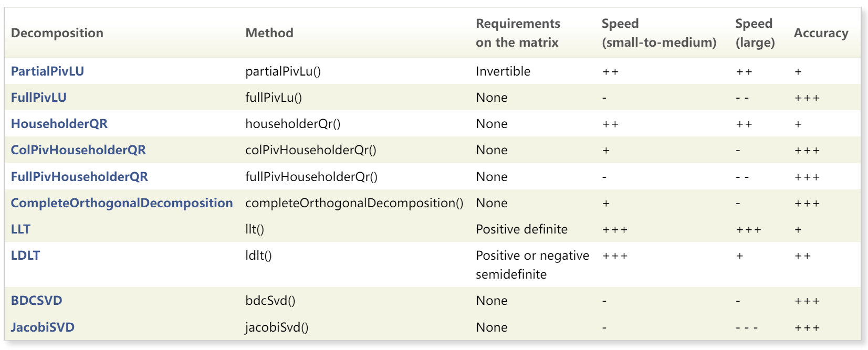This screenshot has height=350, width=868.
Task: Click the Method column header
Action: coord(269,33)
